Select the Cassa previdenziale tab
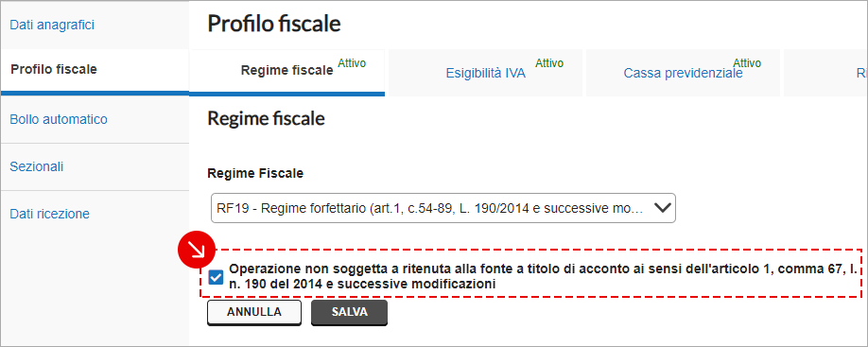The width and height of the screenshot is (868, 347). point(683,73)
